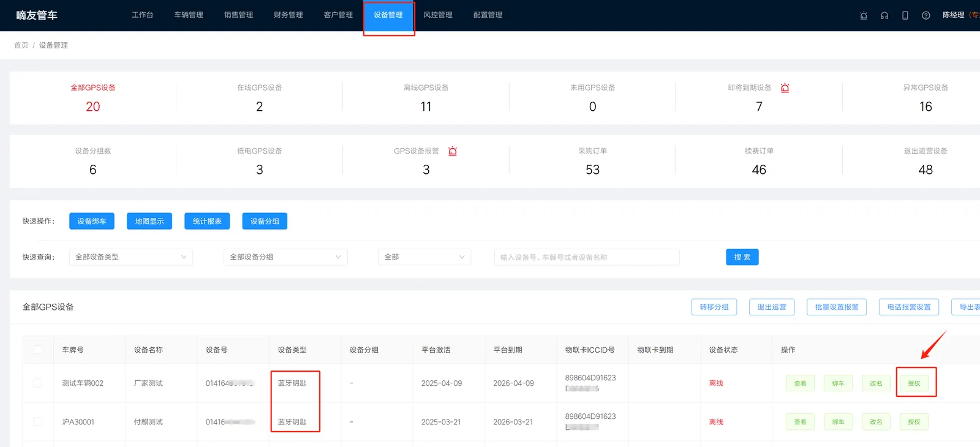Select the 离线GPS设备 stat card
The image size is (980, 447).
point(426,98)
